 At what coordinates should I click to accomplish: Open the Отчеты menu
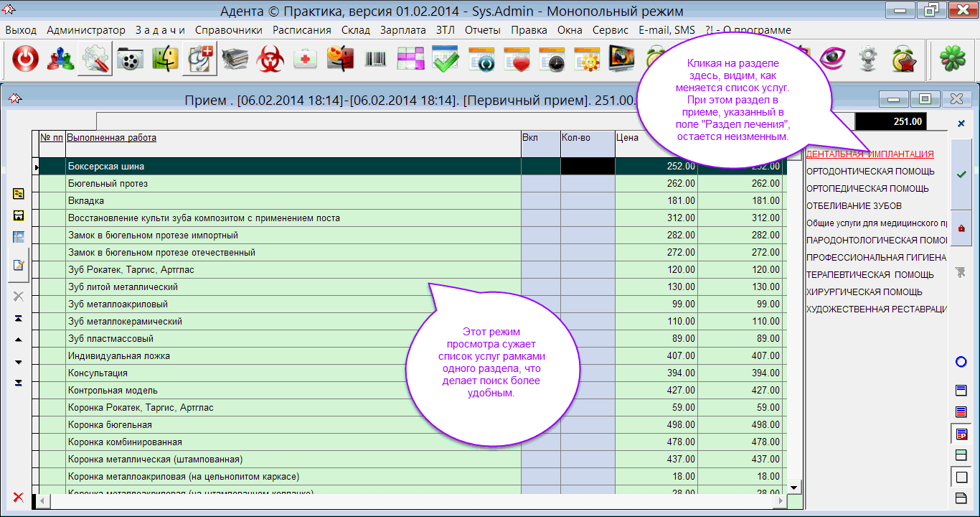coord(481,30)
